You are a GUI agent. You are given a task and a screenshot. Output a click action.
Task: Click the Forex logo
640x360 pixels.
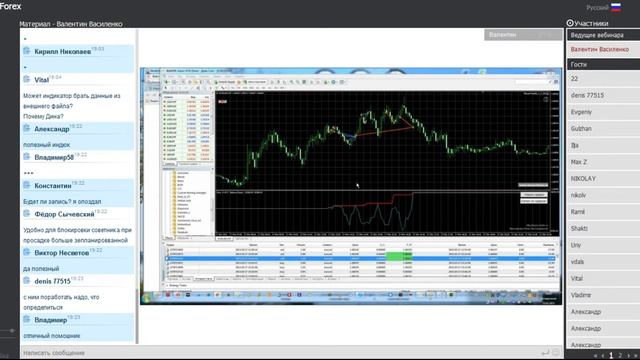tap(11, 6)
